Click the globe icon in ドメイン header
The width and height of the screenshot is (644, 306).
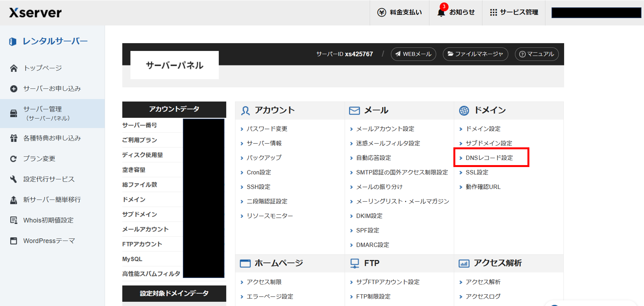(x=464, y=111)
